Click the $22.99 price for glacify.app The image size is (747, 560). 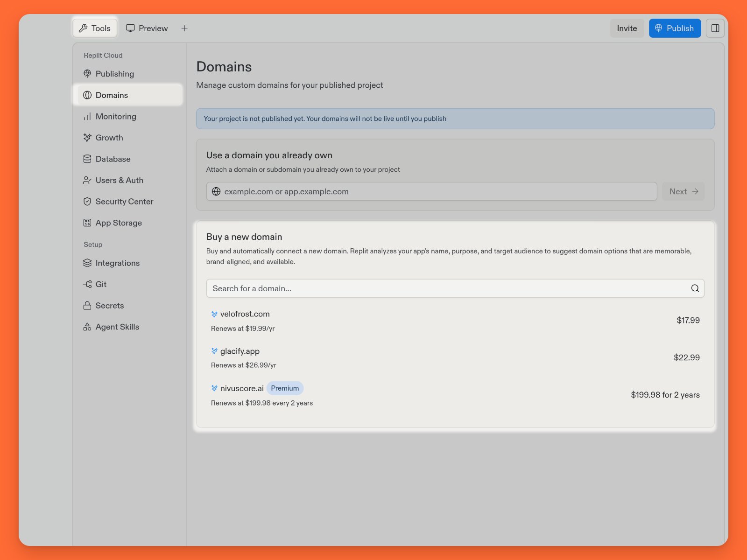(x=686, y=357)
